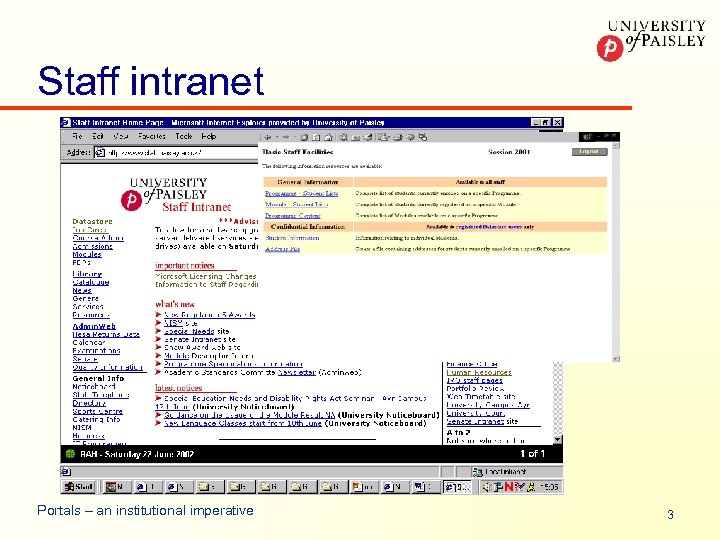Click the Admissions link in Datastore sidebar
The image size is (720, 540).
[92, 246]
